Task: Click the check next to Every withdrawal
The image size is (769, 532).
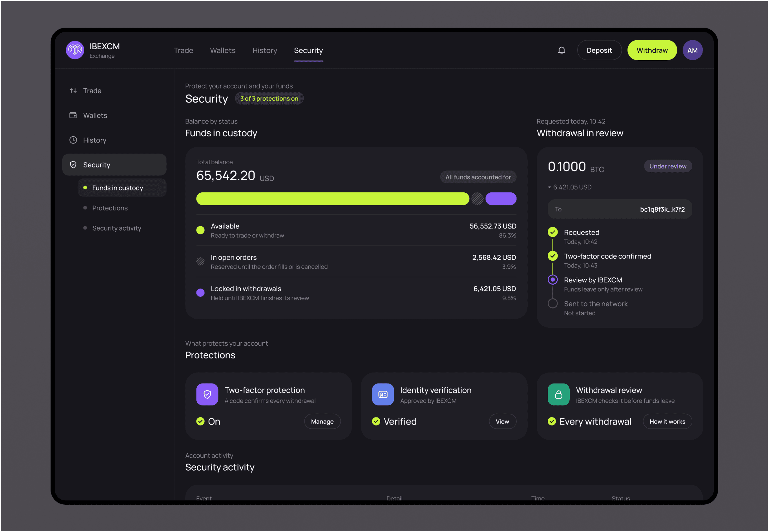Action: (552, 421)
